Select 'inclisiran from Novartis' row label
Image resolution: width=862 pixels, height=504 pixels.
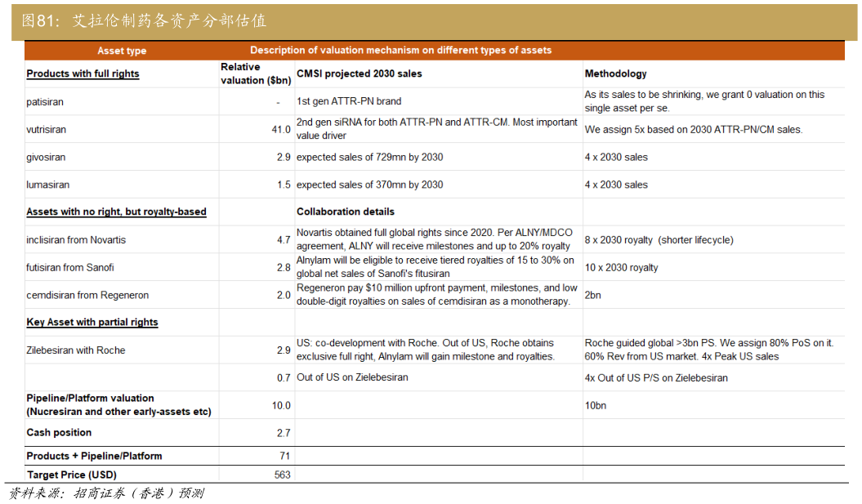(x=76, y=240)
